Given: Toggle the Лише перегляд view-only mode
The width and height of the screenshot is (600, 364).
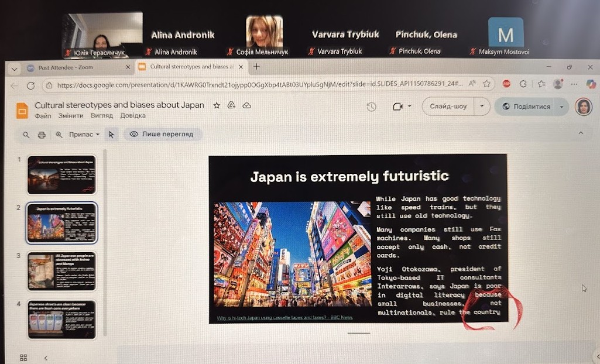Looking at the screenshot, I should [x=162, y=134].
